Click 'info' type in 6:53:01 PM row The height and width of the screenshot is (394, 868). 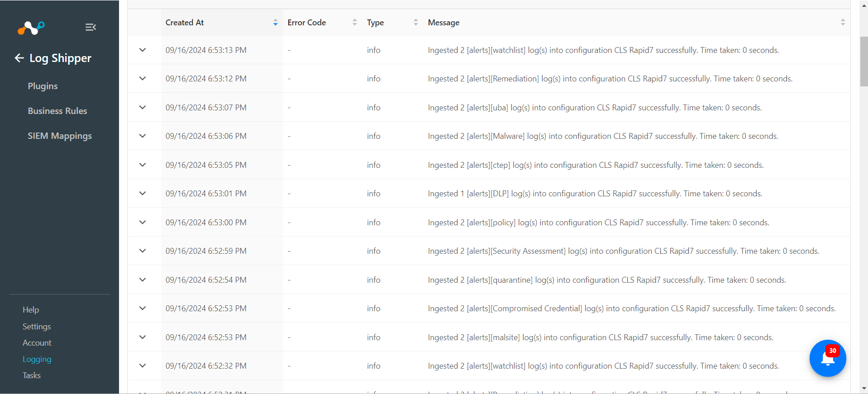pyautogui.click(x=373, y=194)
